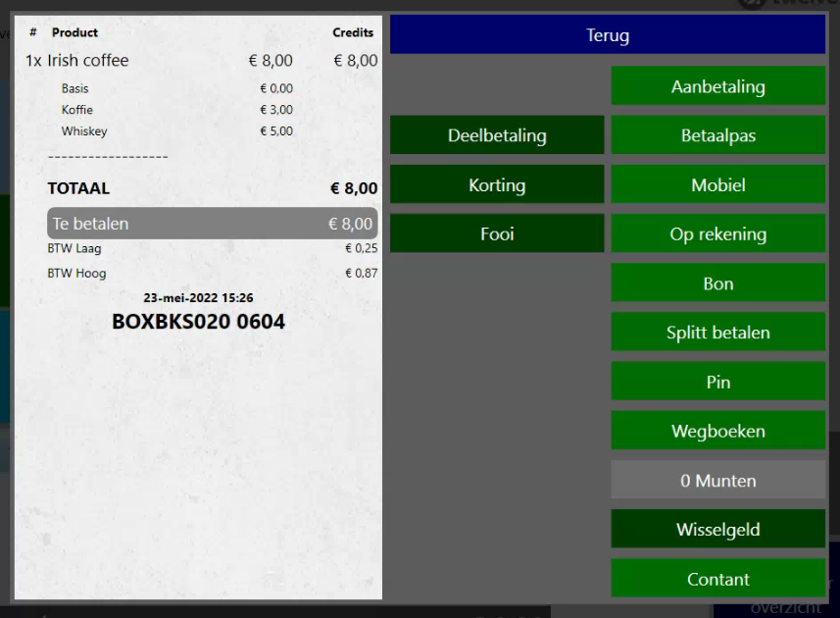Click the Terug button
This screenshot has width=840, height=618.
(x=607, y=35)
